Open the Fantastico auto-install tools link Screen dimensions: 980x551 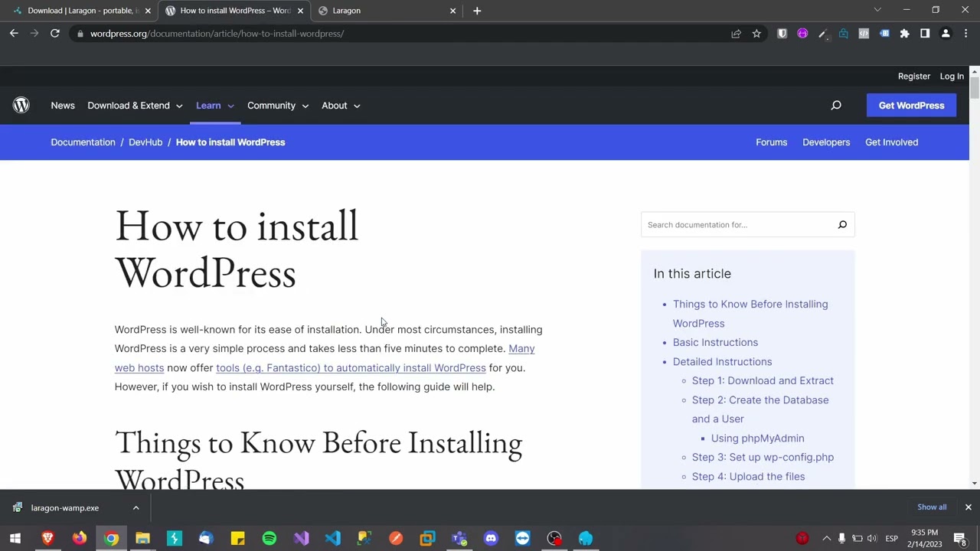(x=351, y=368)
